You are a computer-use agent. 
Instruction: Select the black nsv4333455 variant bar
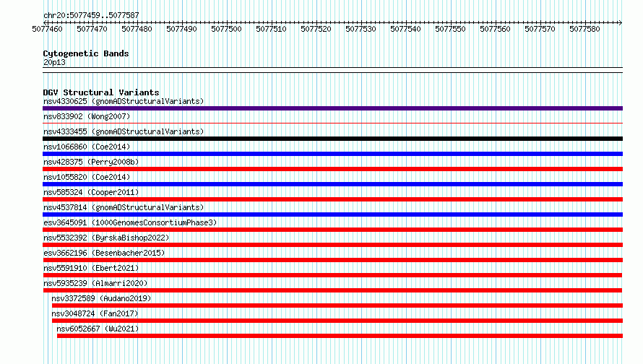(332, 139)
